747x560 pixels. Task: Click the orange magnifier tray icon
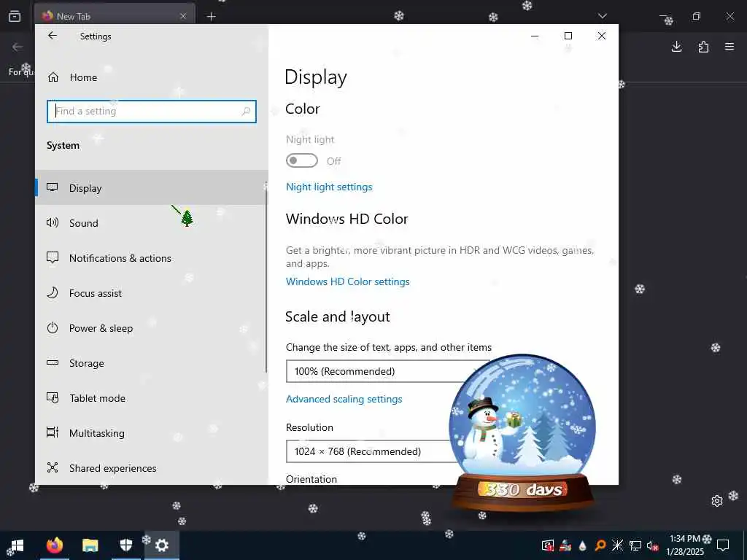(x=600, y=545)
